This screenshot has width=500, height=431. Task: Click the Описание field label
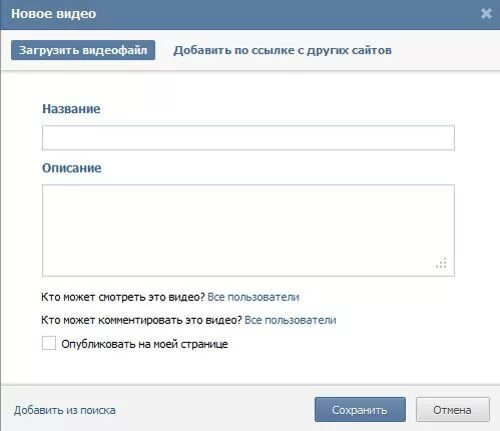tap(71, 168)
